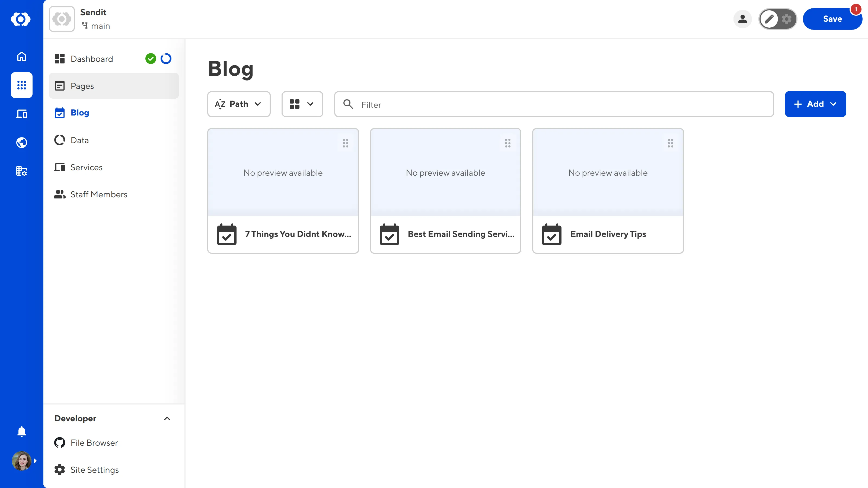
Task: Click the device preview icon in the sidebar
Action: [x=21, y=114]
